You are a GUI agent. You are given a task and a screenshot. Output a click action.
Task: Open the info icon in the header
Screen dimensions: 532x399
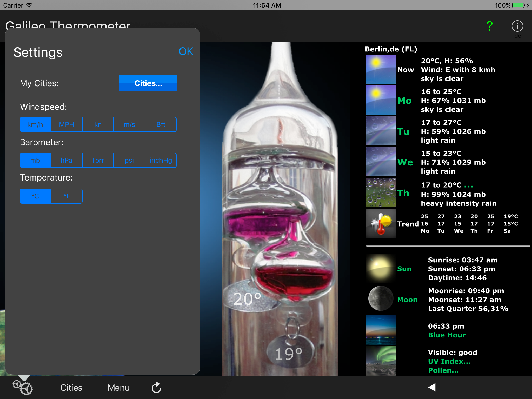pos(517,26)
